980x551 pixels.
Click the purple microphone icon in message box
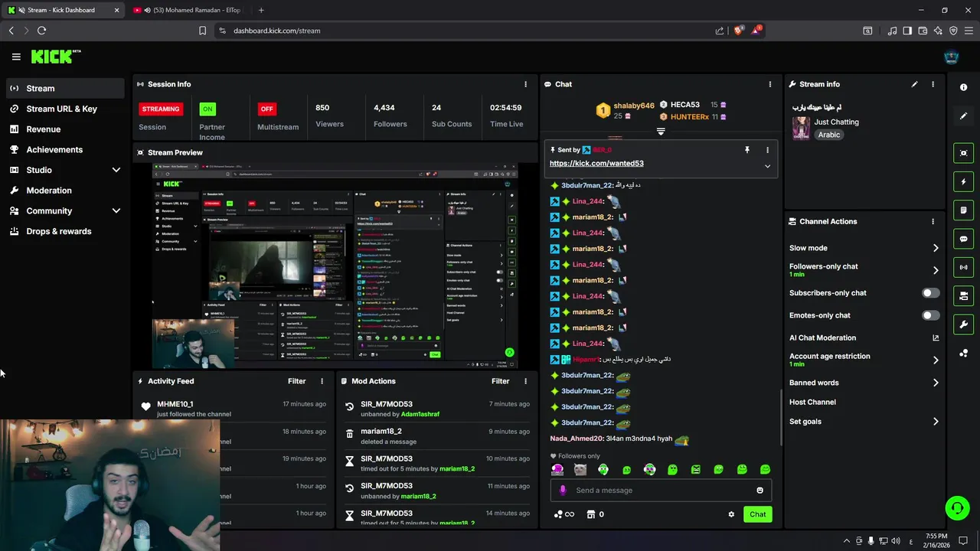click(x=563, y=491)
